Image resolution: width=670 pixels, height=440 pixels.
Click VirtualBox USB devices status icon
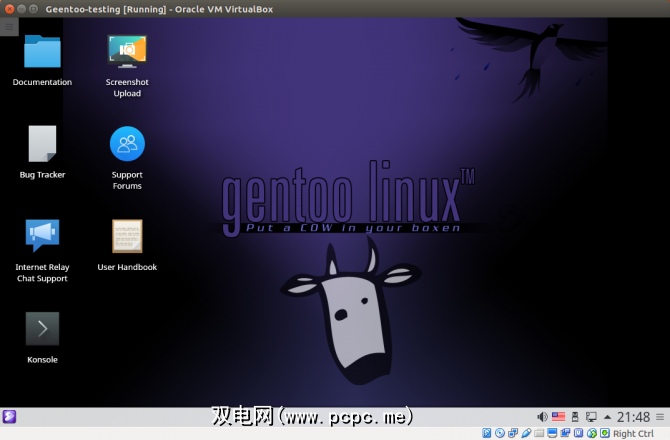[526, 433]
